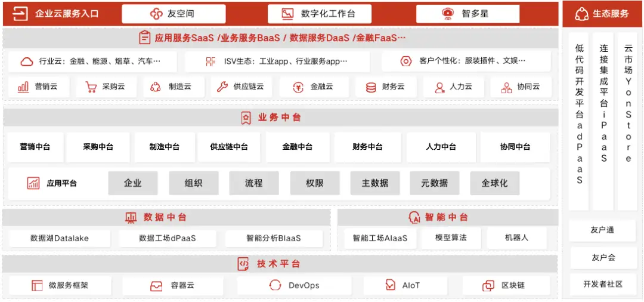Screen dimensions: 644x302
Task: Click the 财务云 coin stack icon
Action: 371,87
